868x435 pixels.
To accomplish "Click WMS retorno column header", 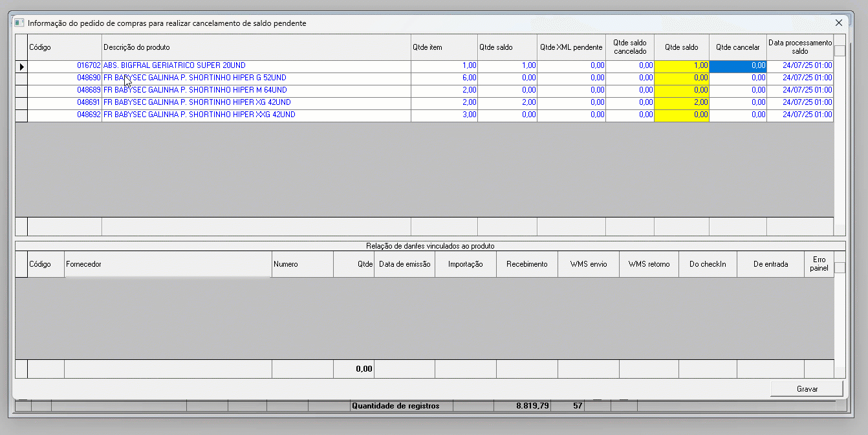I will click(x=649, y=264).
